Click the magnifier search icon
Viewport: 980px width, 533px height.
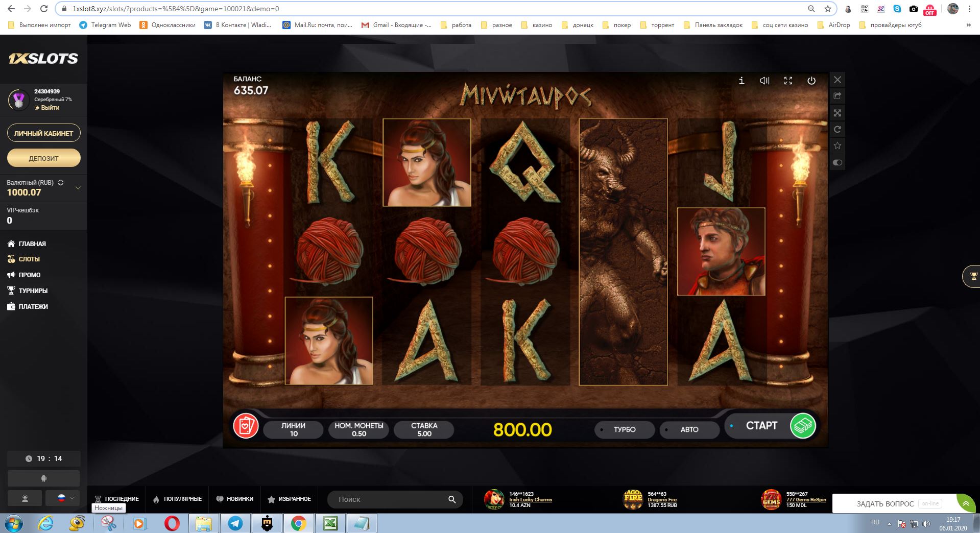pyautogui.click(x=452, y=499)
